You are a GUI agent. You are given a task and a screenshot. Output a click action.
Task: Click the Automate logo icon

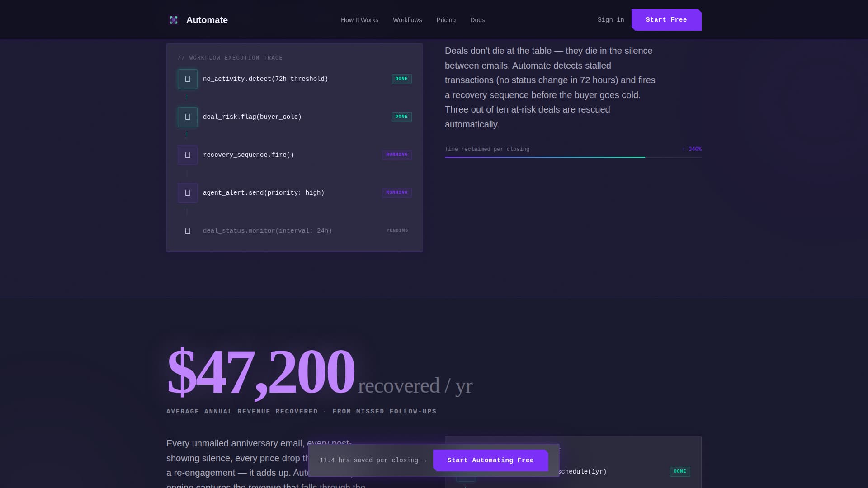(174, 20)
